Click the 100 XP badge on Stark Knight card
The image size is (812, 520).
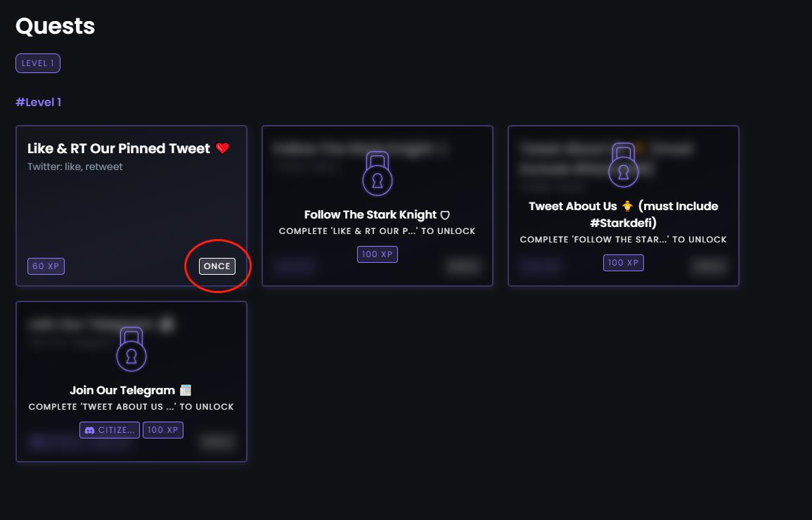(x=378, y=254)
